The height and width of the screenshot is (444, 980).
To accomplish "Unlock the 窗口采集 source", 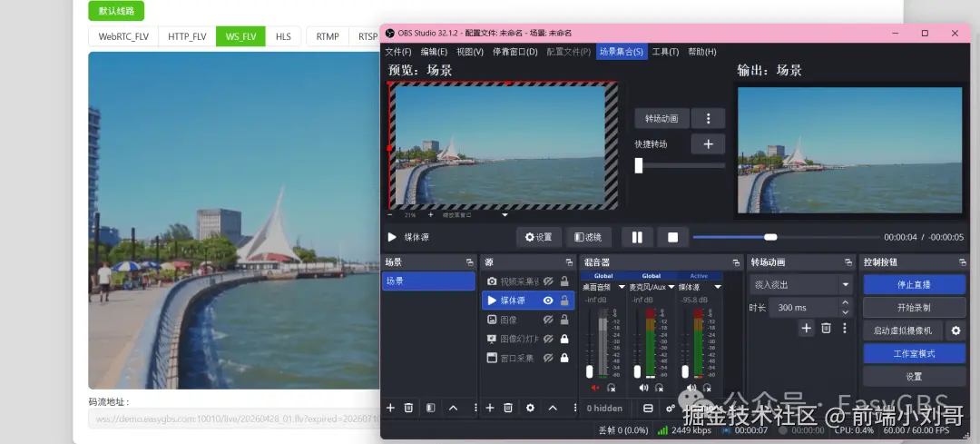I will 564,359.
